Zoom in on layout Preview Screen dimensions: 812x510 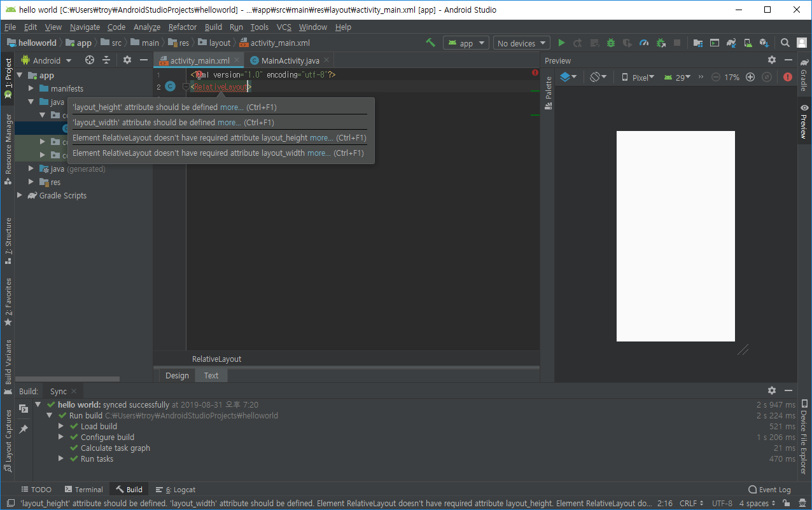(750, 77)
